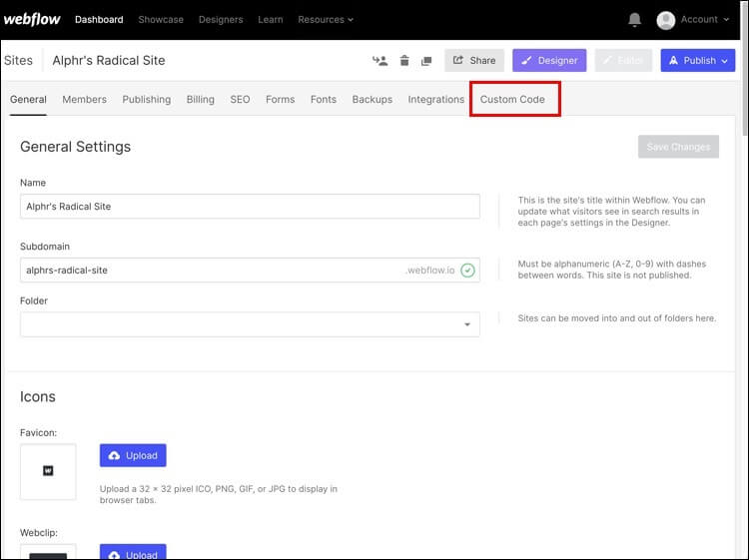Image resolution: width=749 pixels, height=560 pixels.
Task: Switch to the General tab
Action: click(x=28, y=99)
